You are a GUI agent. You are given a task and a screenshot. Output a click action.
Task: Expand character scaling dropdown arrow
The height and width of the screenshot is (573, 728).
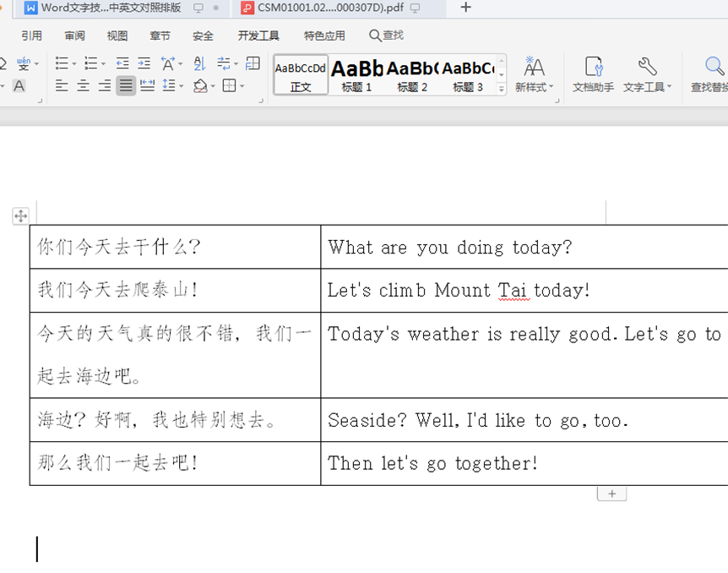[181, 63]
